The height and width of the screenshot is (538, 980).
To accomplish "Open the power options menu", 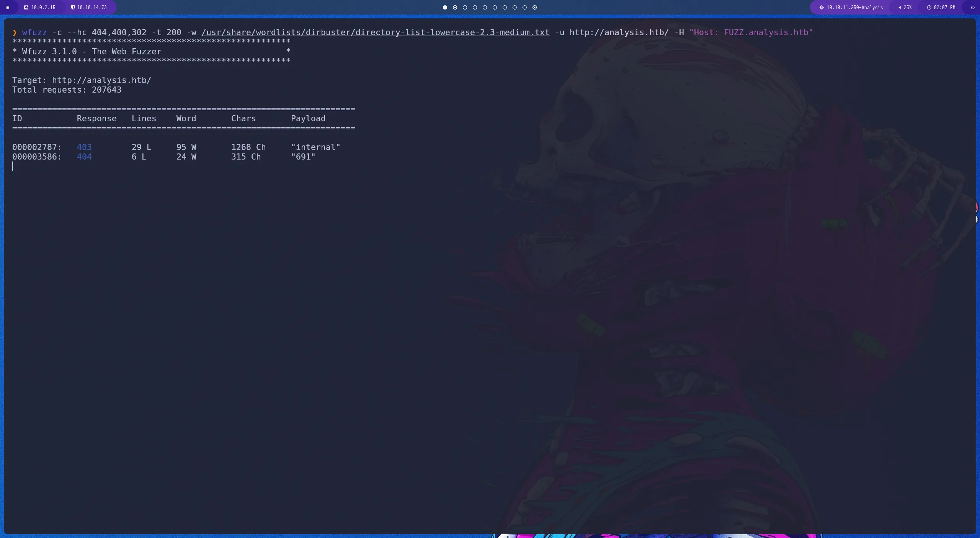I will (x=972, y=7).
